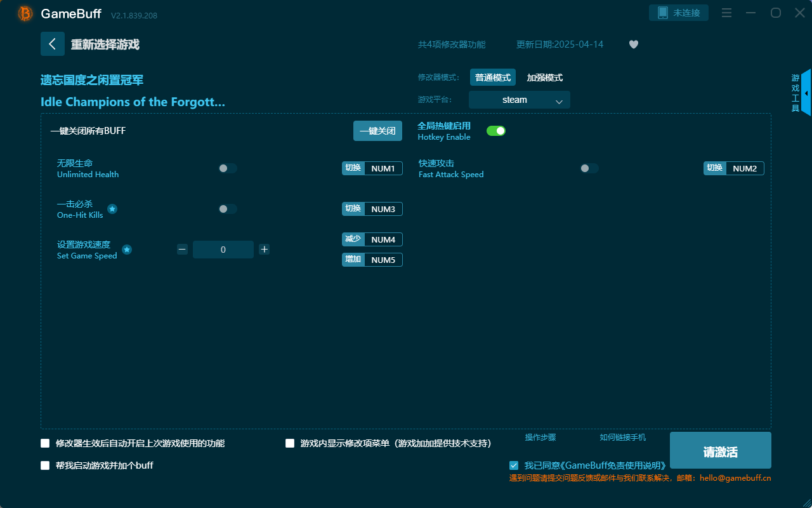Open the steam platform dropdown
The image size is (812, 508).
click(x=519, y=100)
